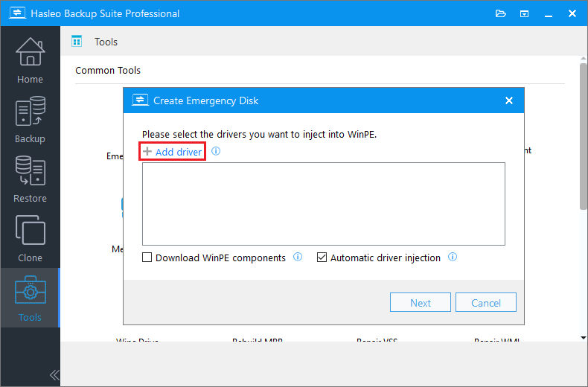
Task: Select the Tools section in sidebar
Action: click(30, 298)
